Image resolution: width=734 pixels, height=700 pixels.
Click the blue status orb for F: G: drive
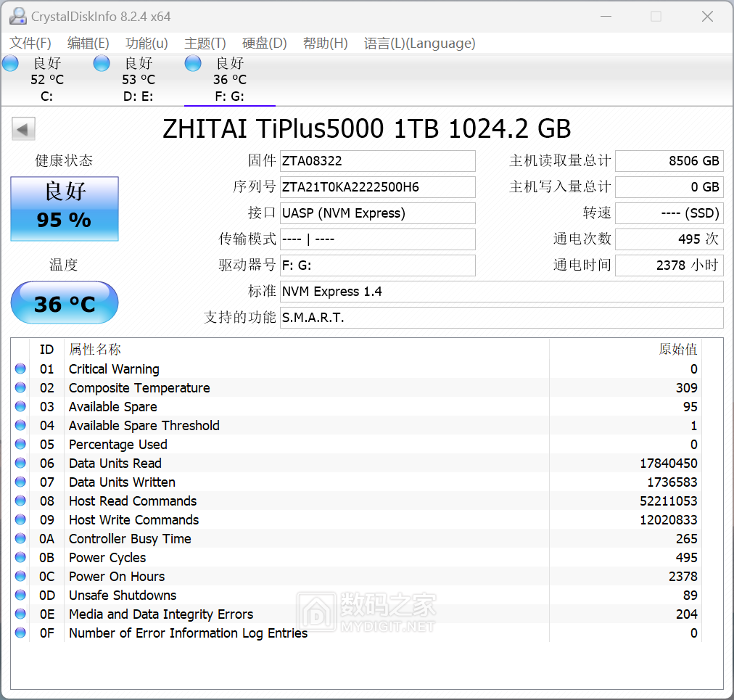click(193, 63)
